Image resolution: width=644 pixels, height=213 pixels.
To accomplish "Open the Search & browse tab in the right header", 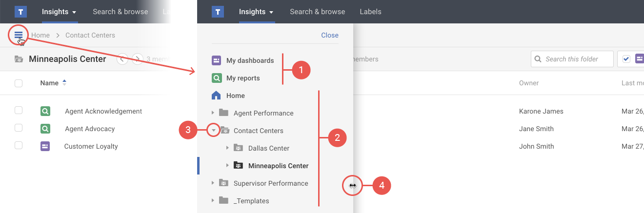I will [x=317, y=12].
